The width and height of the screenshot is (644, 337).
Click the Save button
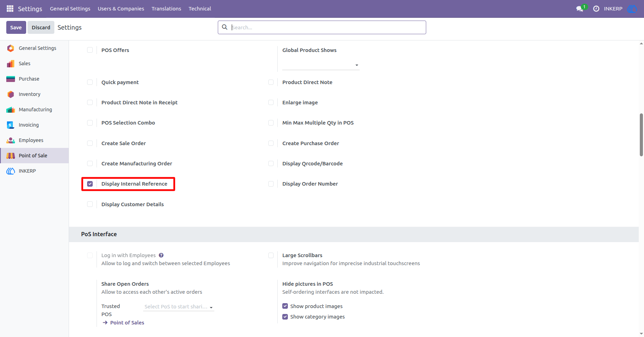(16, 27)
